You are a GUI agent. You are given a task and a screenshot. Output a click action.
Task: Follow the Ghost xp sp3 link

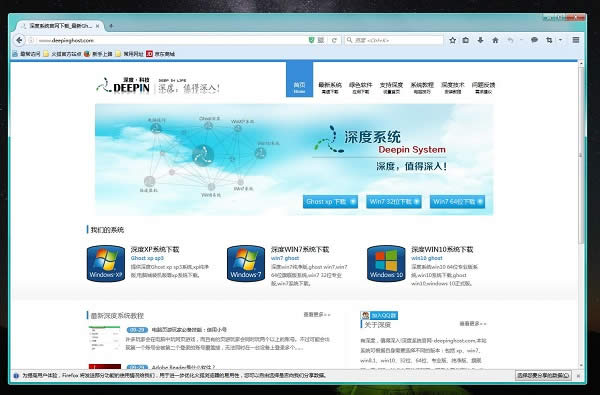click(x=147, y=258)
